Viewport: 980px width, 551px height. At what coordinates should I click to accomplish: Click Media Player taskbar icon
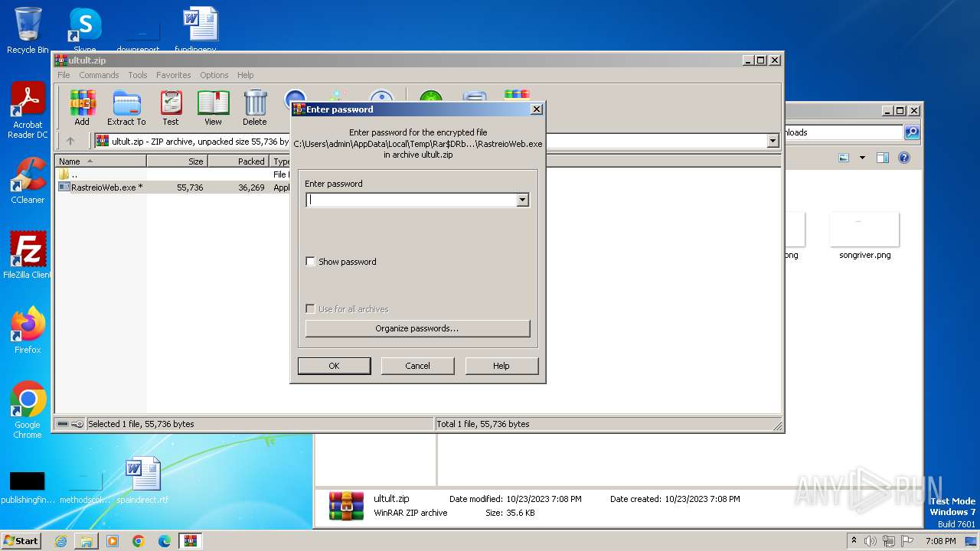pos(113,541)
